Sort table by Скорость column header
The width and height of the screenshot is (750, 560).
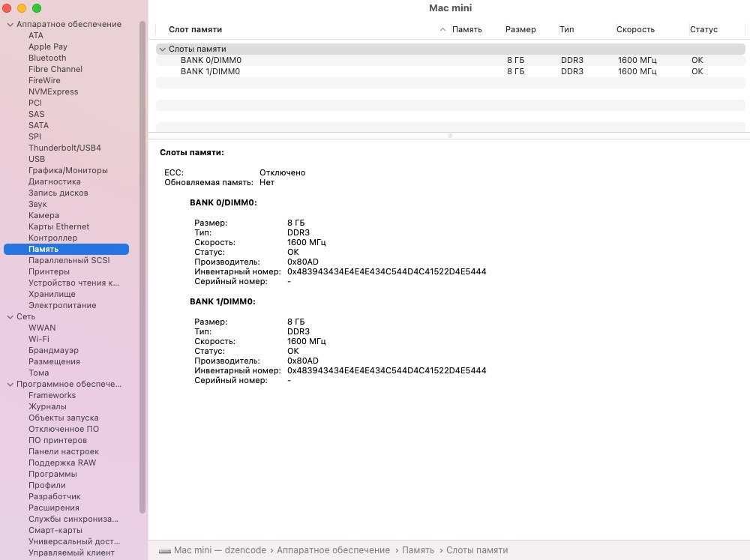[635, 30]
